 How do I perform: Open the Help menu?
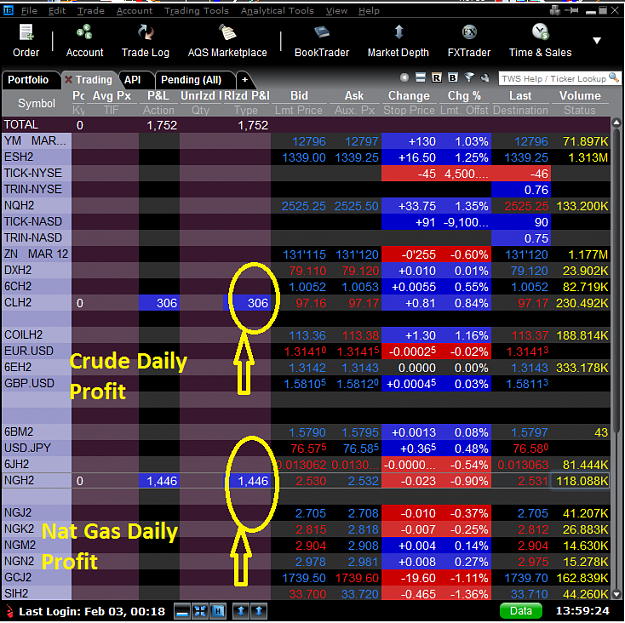[369, 11]
